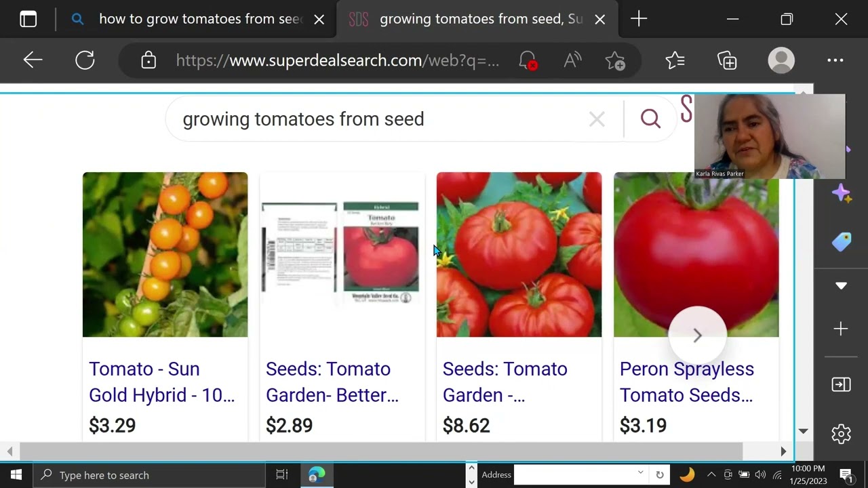Open the Shopping tag sidebar icon
This screenshot has height=488, width=868.
(841, 241)
